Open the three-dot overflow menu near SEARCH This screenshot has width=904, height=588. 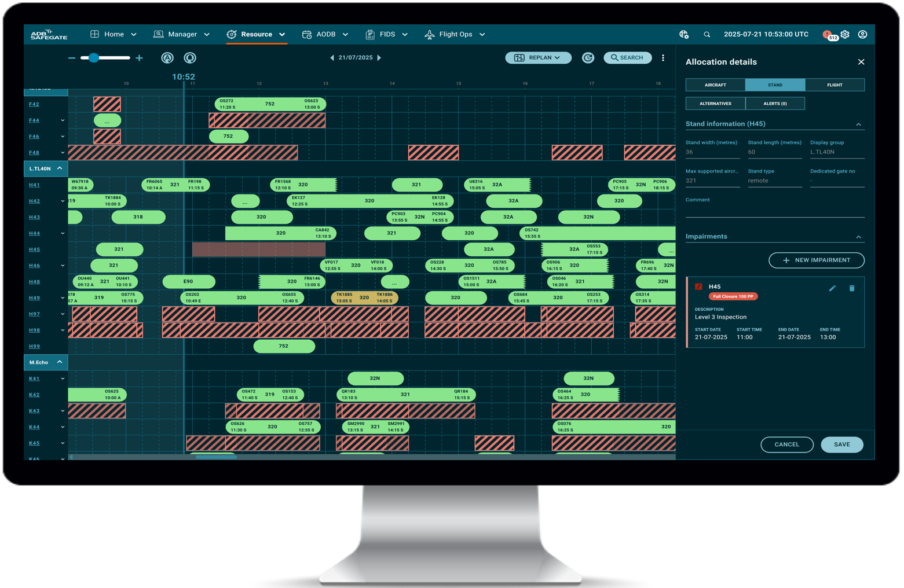(663, 58)
